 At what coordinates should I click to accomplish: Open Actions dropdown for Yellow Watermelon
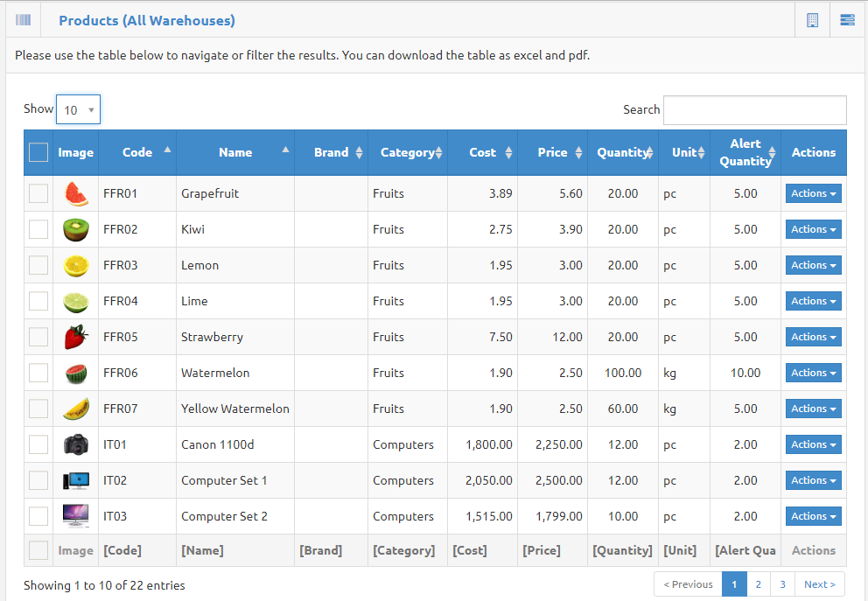click(813, 409)
